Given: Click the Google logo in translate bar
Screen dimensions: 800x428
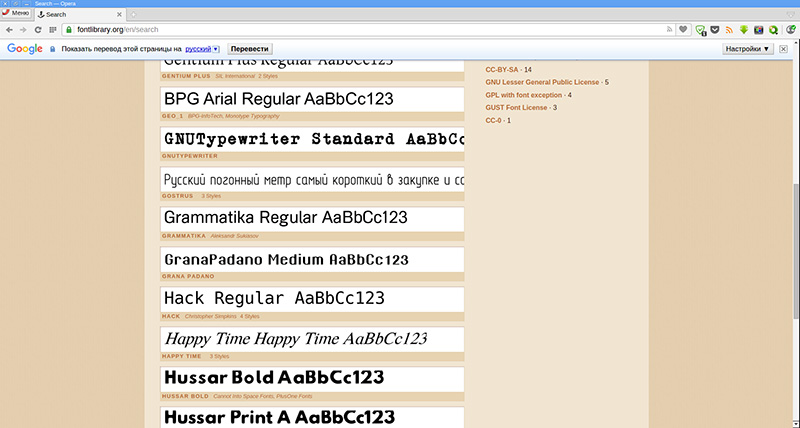Looking at the screenshot, I should click(24, 49).
